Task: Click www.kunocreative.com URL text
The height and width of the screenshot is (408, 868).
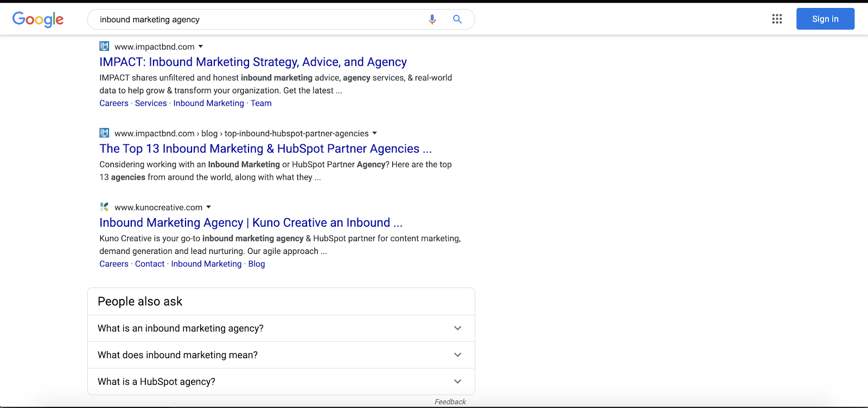Action: coord(158,207)
